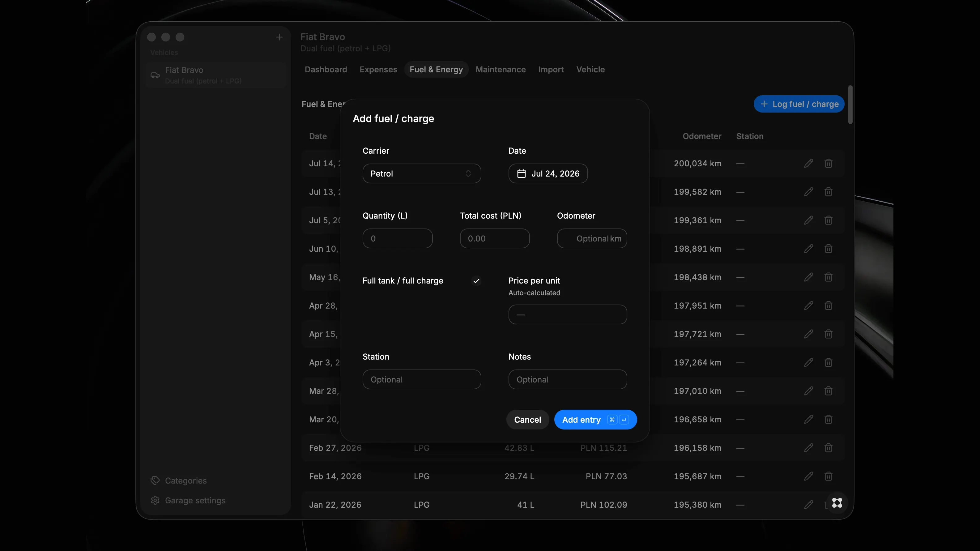The height and width of the screenshot is (551, 980).
Task: Edit the Jan 22, 2026 fuel entry
Action: (x=808, y=505)
